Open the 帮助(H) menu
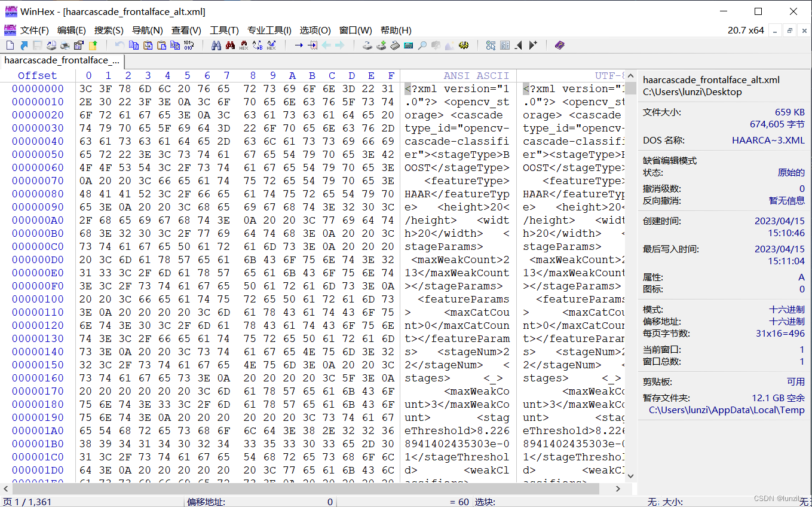The image size is (812, 507). (x=396, y=30)
